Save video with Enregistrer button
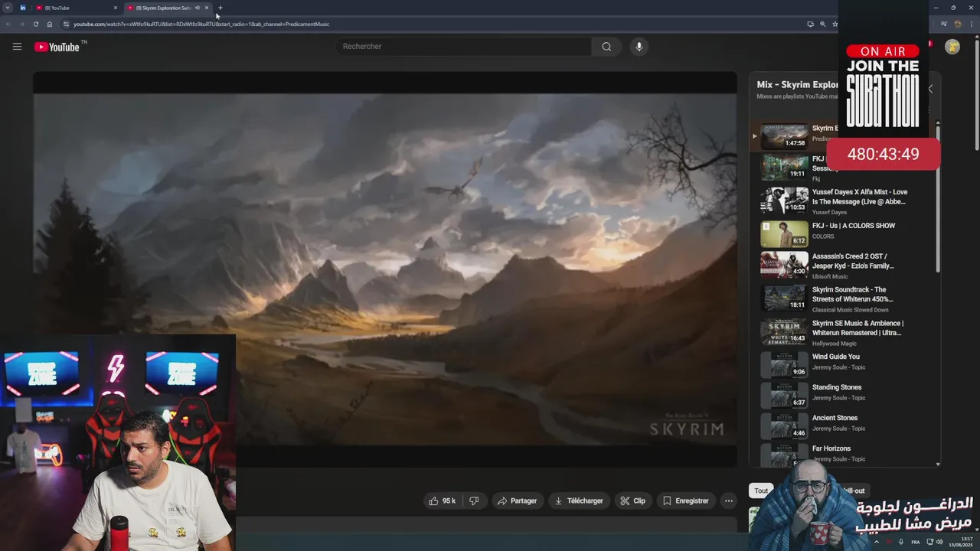The height and width of the screenshot is (551, 980). click(x=686, y=500)
